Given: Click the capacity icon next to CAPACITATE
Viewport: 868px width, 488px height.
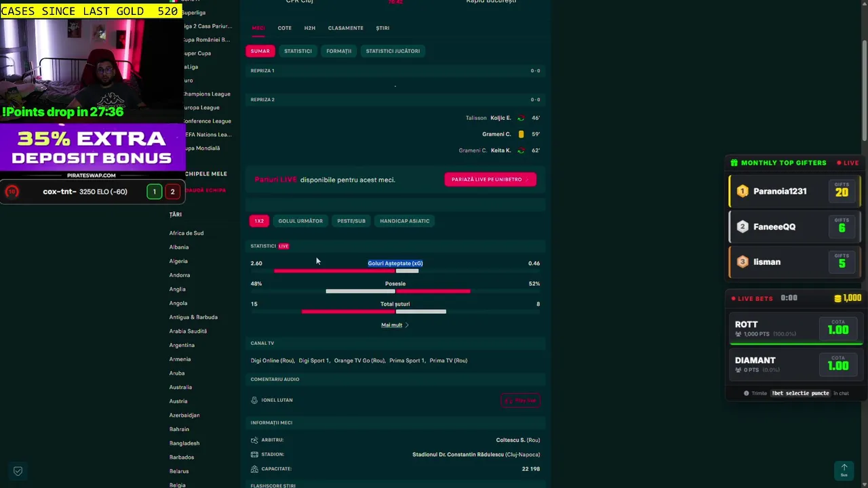Looking at the screenshot, I should pos(254,468).
